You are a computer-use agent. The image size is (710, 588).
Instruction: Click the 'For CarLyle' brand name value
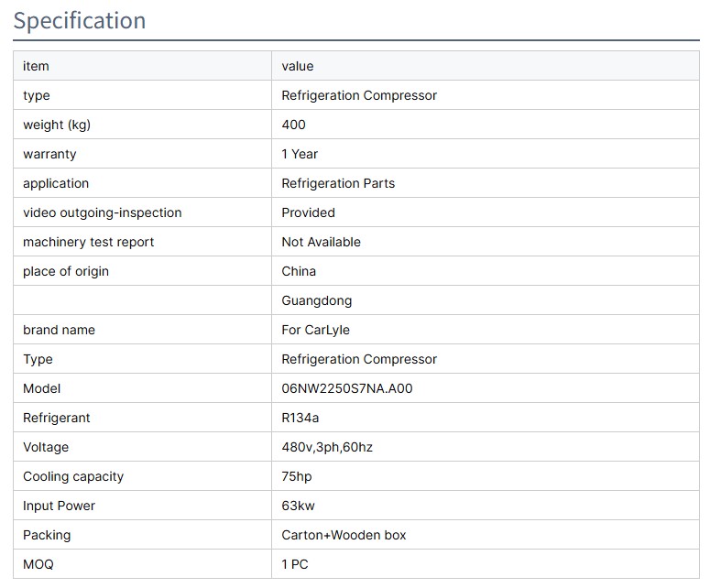[x=316, y=330]
